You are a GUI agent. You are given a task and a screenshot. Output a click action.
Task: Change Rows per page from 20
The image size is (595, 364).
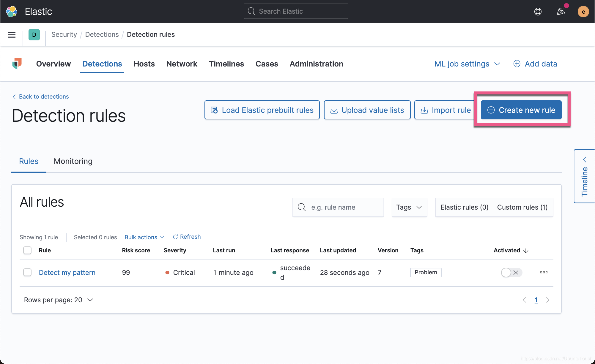pyautogui.click(x=59, y=300)
